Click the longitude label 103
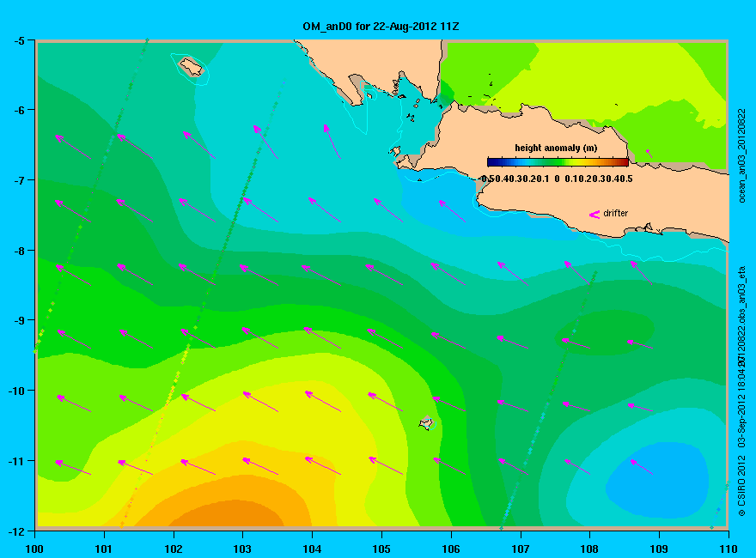 tap(242, 549)
